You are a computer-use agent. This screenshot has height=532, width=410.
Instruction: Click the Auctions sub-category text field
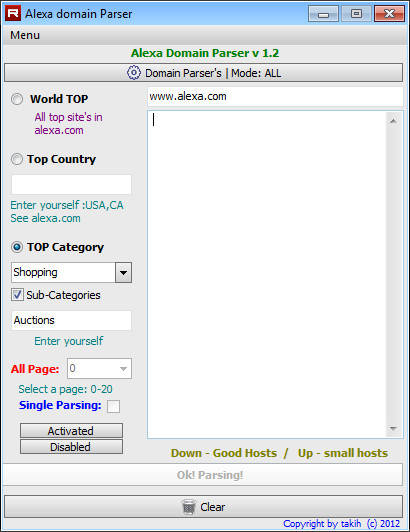(71, 320)
